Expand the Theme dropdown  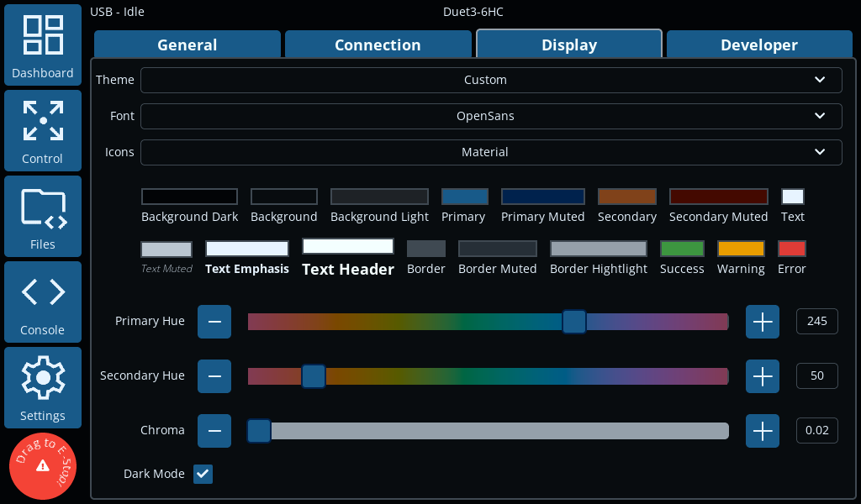click(491, 80)
